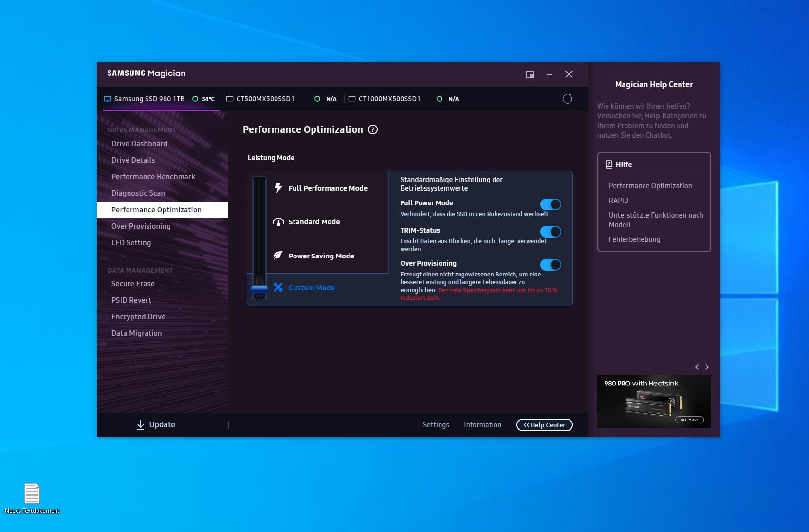Viewport: 809px width, 532px height.
Task: Click the 980 PRO with Heatsink banner
Action: (654, 402)
